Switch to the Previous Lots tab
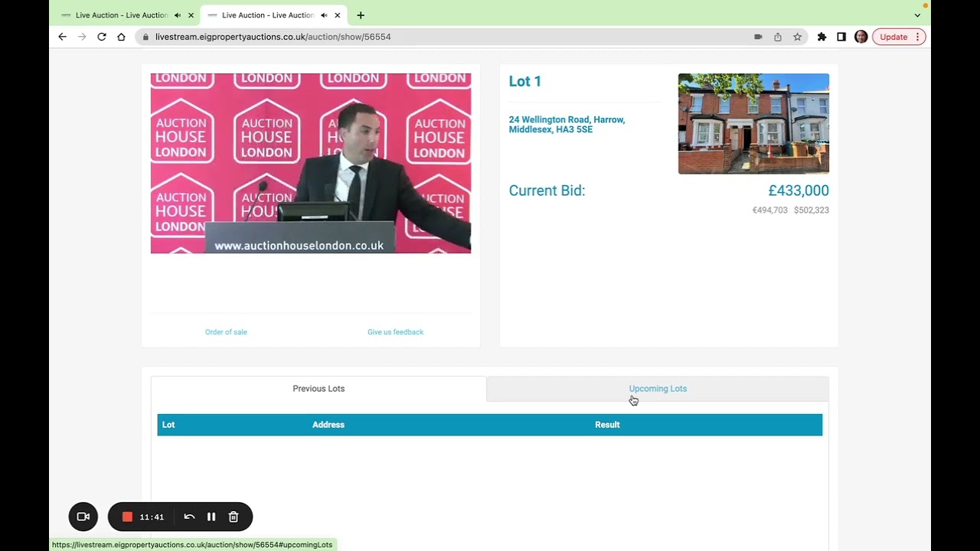 coord(318,389)
